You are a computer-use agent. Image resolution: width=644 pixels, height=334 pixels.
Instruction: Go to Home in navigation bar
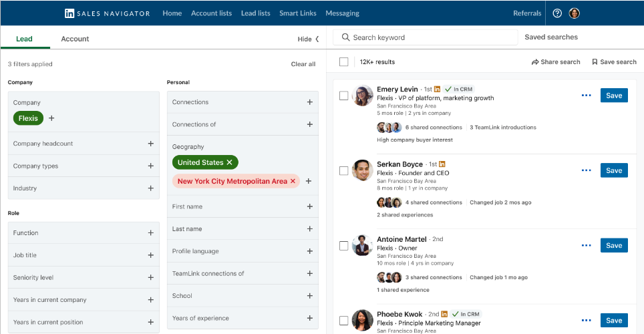pyautogui.click(x=172, y=13)
